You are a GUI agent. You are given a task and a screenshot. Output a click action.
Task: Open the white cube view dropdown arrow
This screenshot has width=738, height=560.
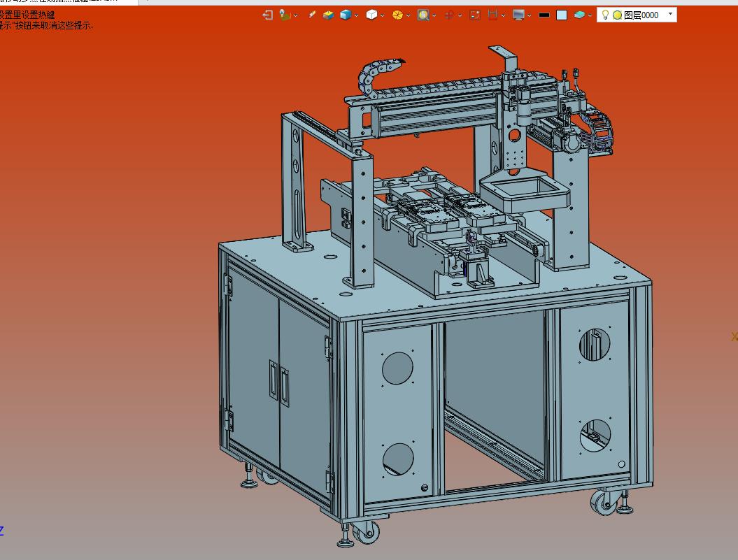(x=382, y=15)
